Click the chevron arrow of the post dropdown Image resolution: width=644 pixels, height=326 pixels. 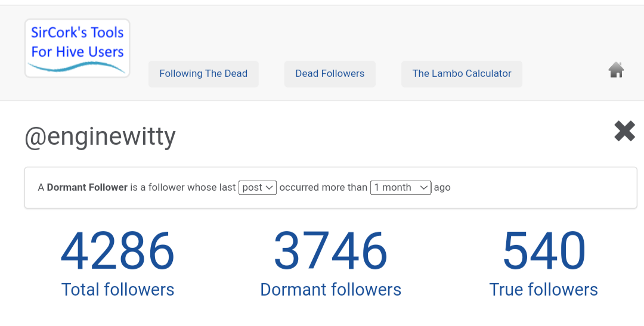270,188
